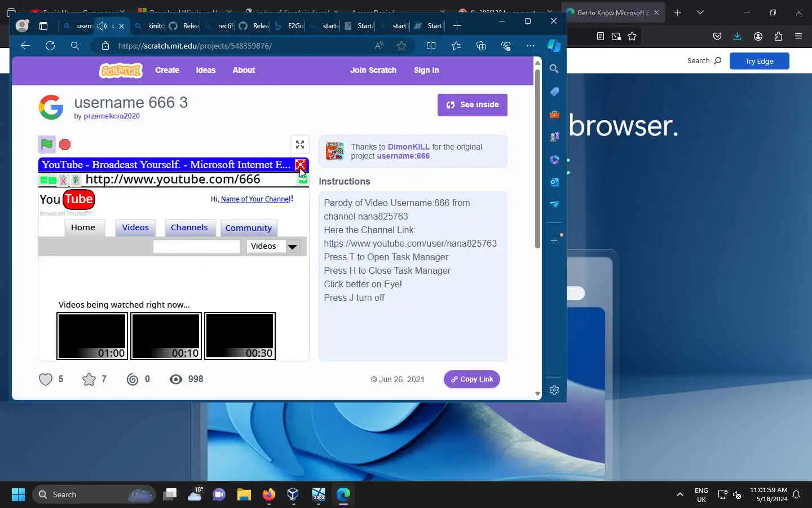This screenshot has width=812, height=508.
Task: Open the remixes spiral icon
Action: pyautogui.click(x=133, y=379)
